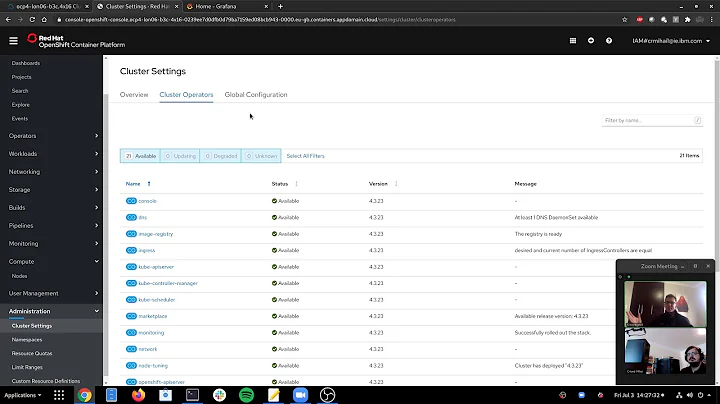720x404 pixels.
Task: Toggle the Unknown status filter
Action: click(261, 156)
